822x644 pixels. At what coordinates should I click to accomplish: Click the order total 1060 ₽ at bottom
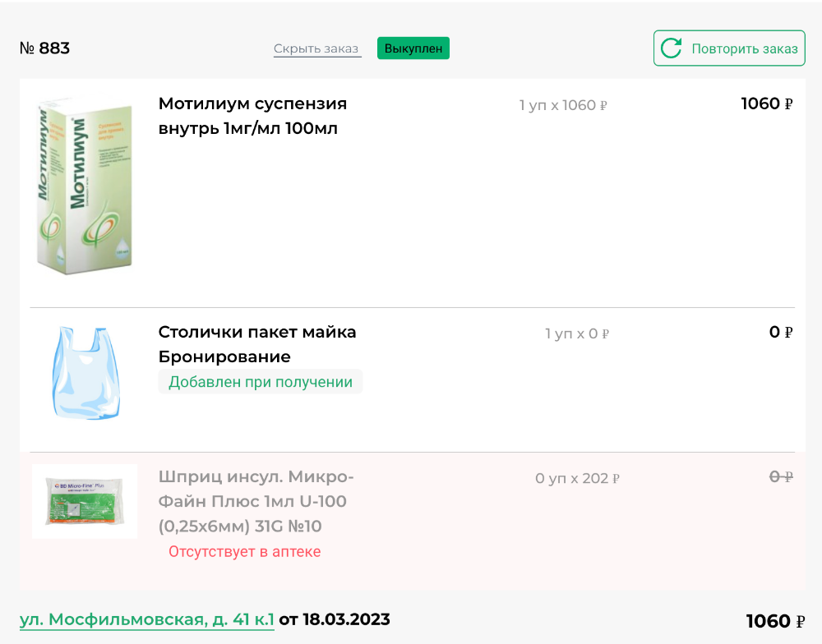tap(769, 621)
